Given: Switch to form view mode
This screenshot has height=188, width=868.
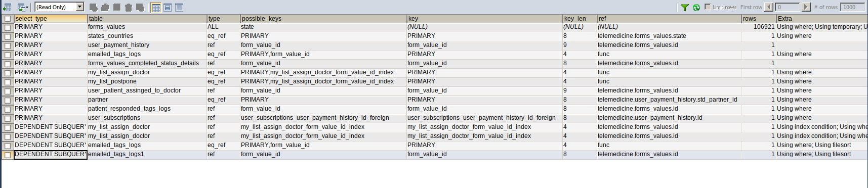Looking at the screenshot, I should tap(168, 7).
